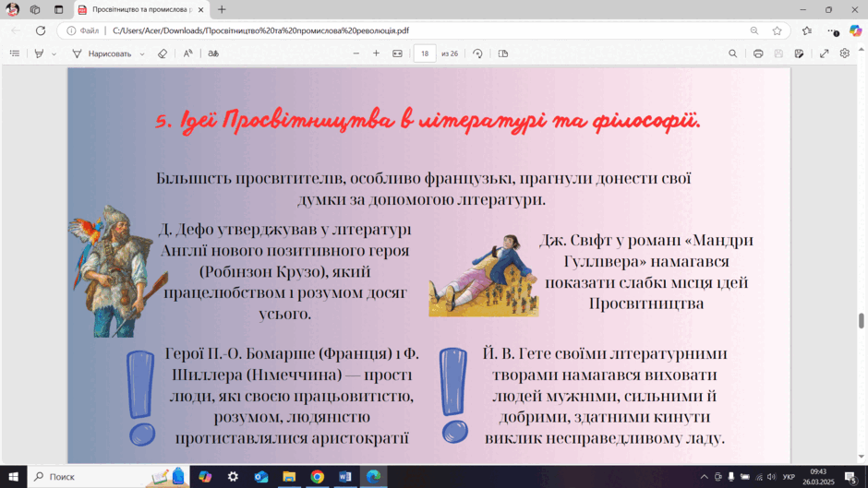Start Read aloud

click(x=188, y=54)
